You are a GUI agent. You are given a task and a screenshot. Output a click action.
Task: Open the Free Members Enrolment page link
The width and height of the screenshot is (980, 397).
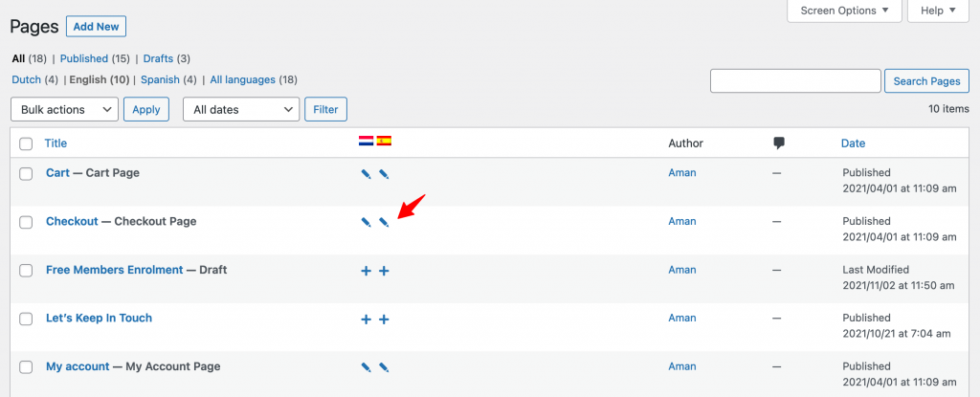pyautogui.click(x=115, y=270)
